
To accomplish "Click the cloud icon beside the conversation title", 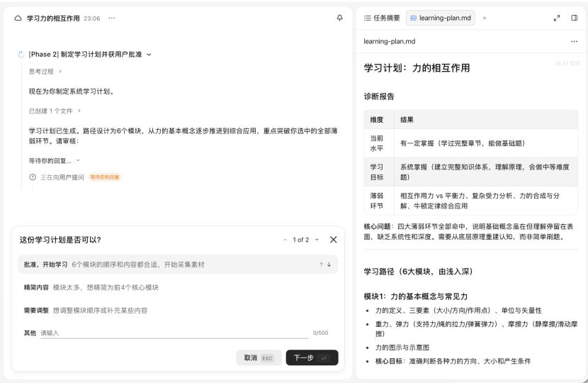I will click(18, 18).
